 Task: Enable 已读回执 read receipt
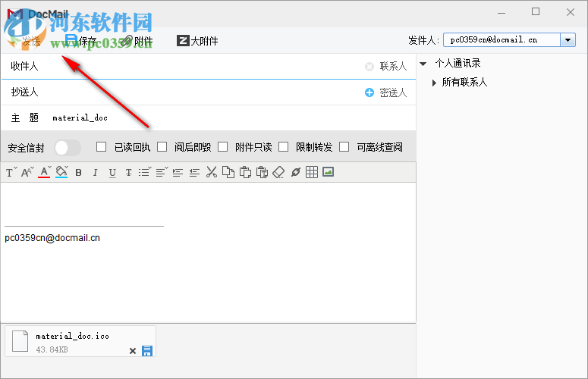[101, 147]
